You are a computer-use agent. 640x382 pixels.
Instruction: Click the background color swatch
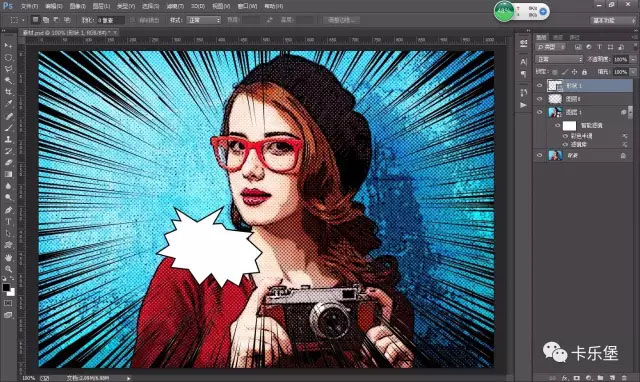point(11,292)
